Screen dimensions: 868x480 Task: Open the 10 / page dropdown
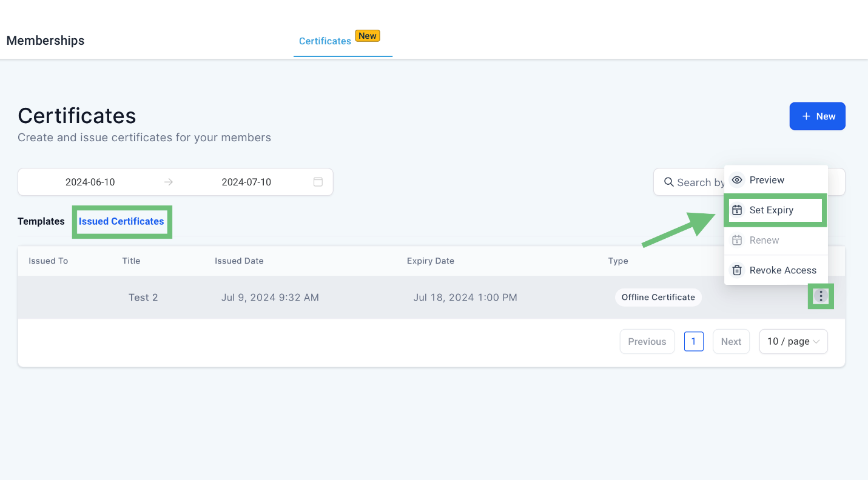pos(793,341)
